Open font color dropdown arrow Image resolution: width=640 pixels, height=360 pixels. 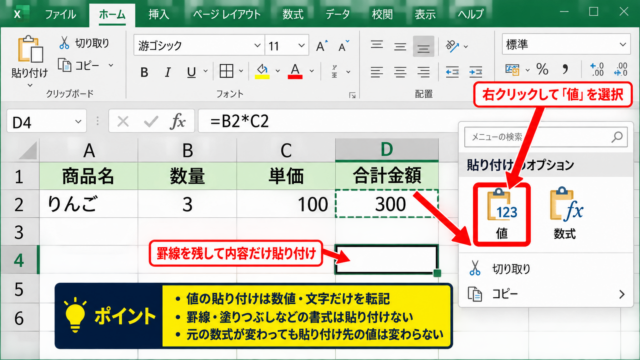[311, 71]
